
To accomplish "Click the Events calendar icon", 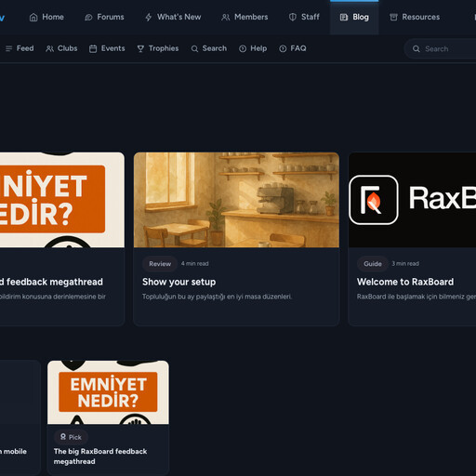I will click(93, 48).
